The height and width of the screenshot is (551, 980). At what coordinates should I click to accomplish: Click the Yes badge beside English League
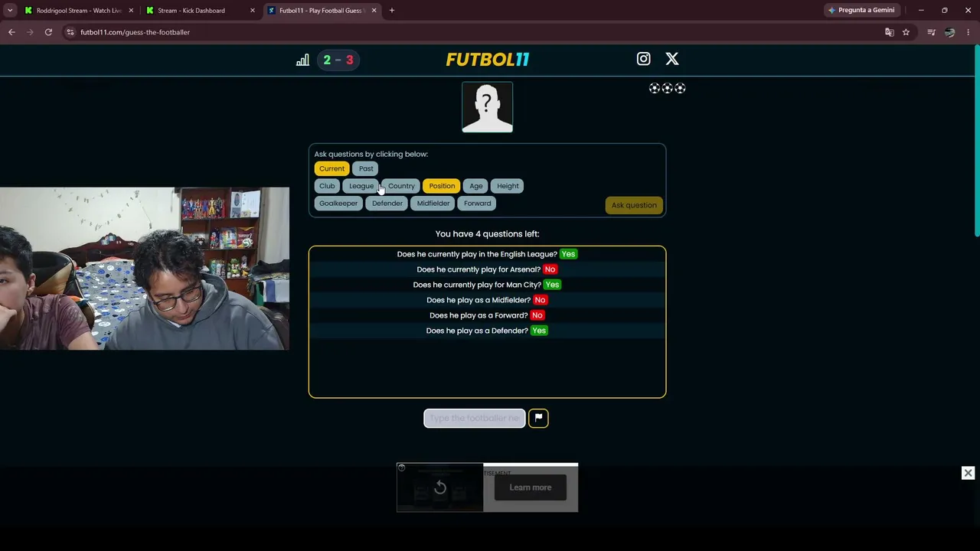point(568,254)
